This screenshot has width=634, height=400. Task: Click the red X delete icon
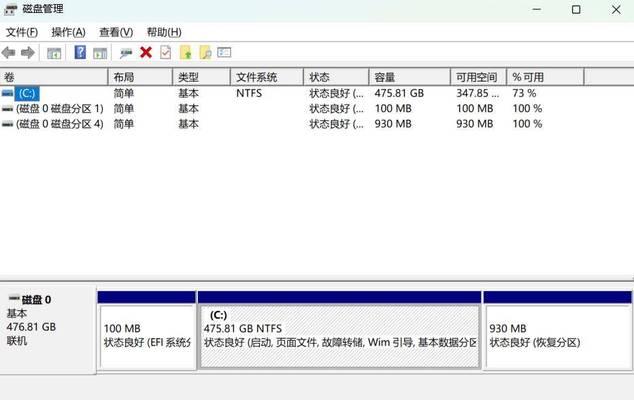click(146, 52)
